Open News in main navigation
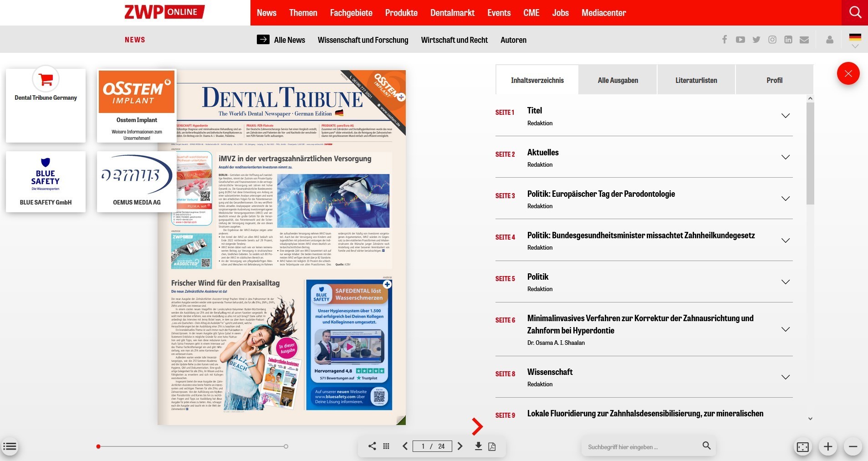The width and height of the screenshot is (868, 461). point(266,13)
